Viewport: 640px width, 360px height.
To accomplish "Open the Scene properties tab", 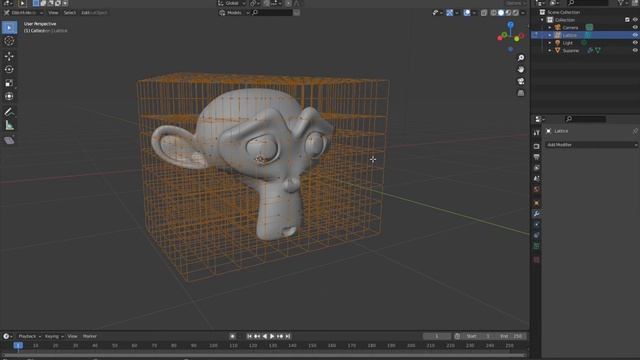I will 536,178.
